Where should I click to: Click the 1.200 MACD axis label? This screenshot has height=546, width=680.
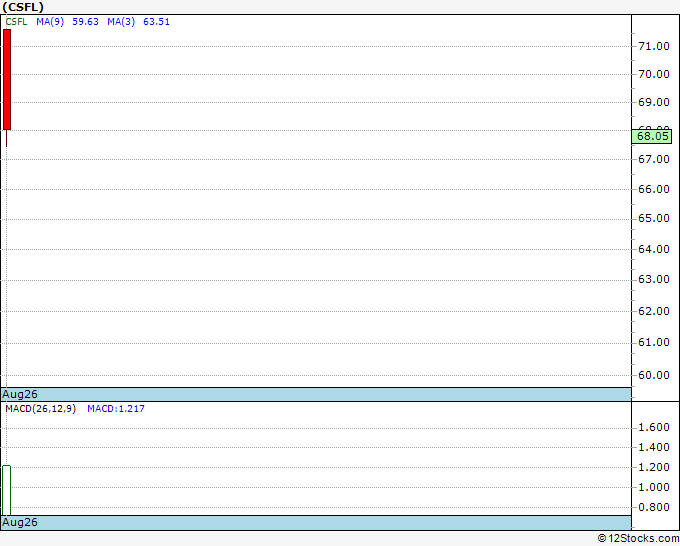point(654,468)
